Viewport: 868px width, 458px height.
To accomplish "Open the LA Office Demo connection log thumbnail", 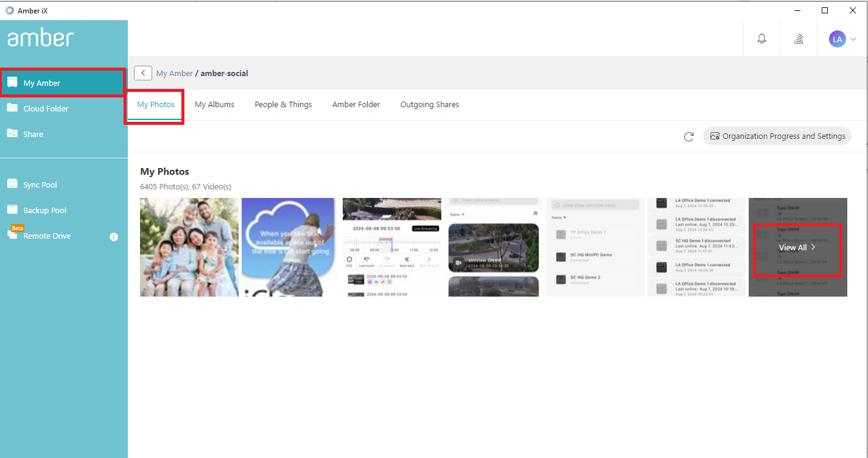I will (x=696, y=247).
